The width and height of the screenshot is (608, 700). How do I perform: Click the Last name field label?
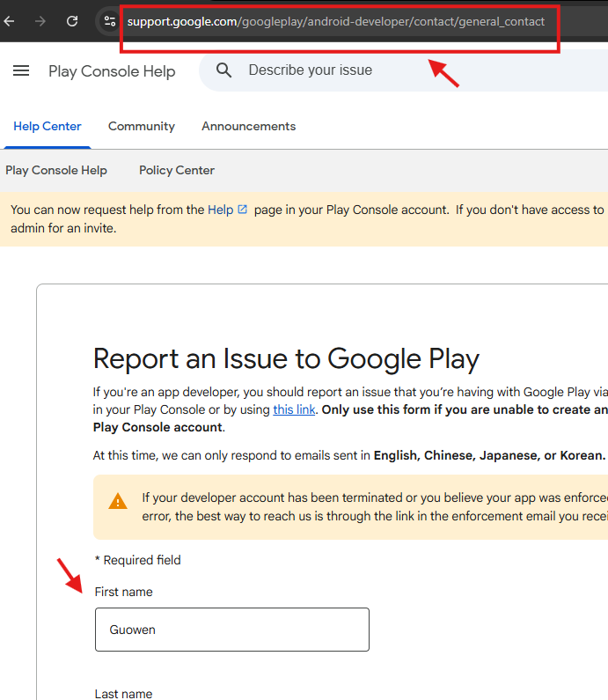(x=124, y=694)
